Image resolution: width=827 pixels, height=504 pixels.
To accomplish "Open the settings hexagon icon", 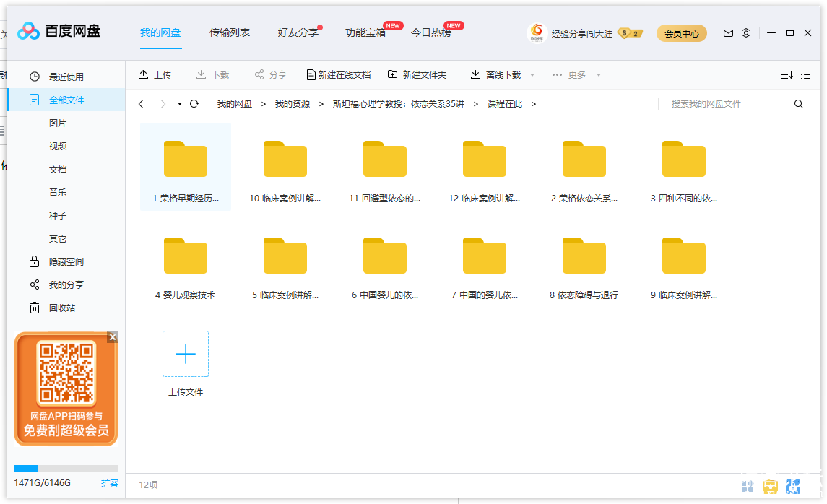I will click(x=746, y=32).
